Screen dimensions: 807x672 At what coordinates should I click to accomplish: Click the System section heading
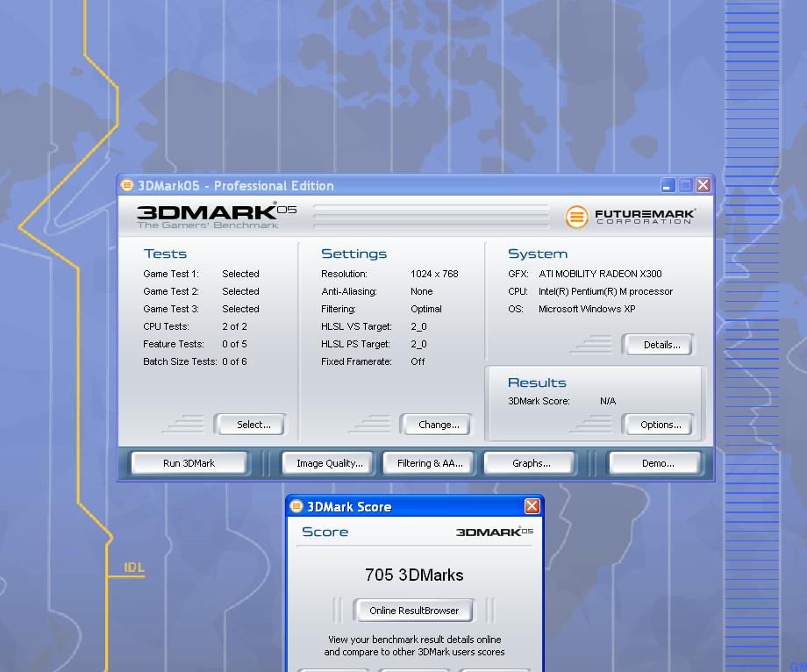538,254
